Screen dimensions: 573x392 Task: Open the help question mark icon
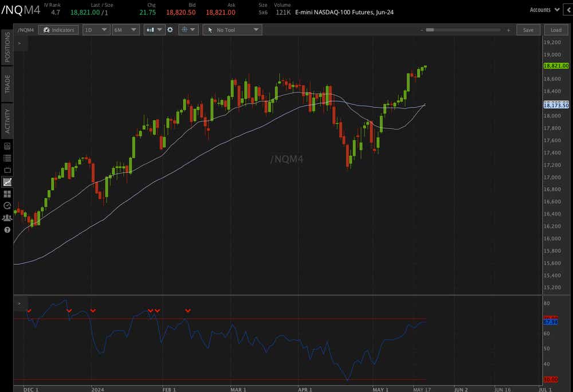pos(7,230)
